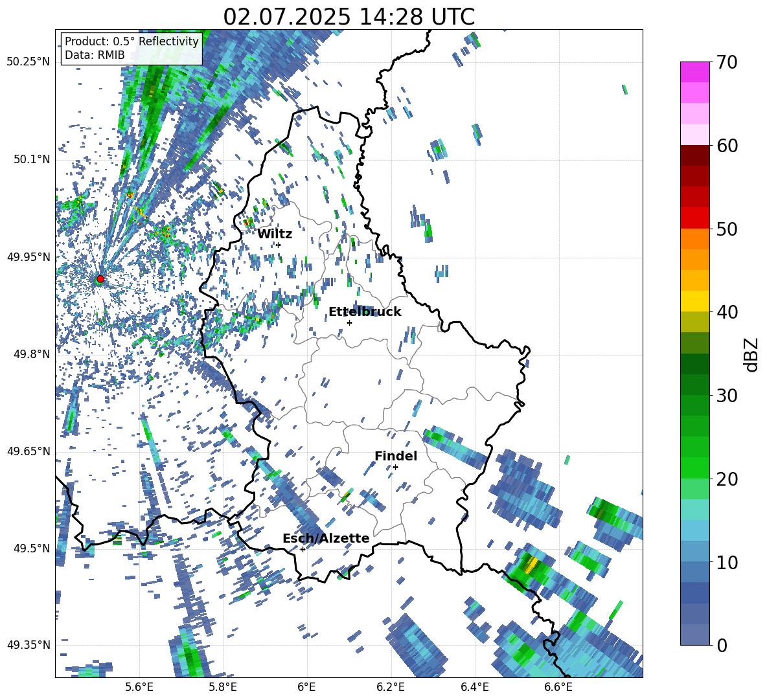Click the 49.5°N latitude label
The width and height of the screenshot is (767, 700).
point(31,548)
